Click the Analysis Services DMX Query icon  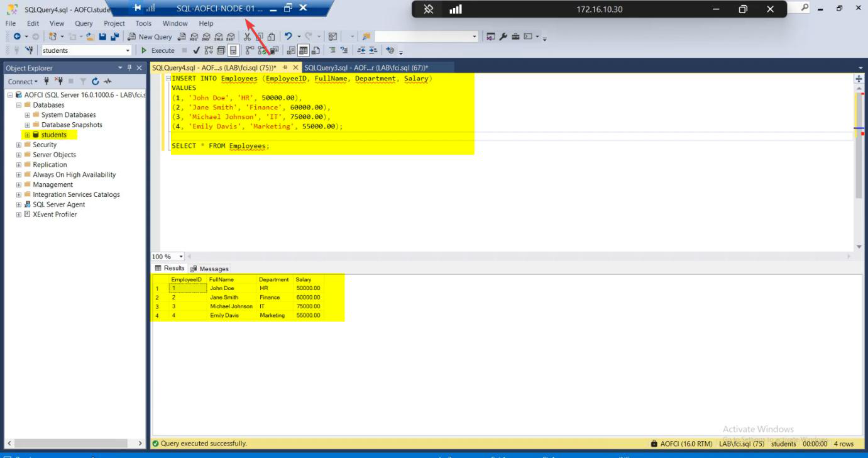pyautogui.click(x=206, y=36)
